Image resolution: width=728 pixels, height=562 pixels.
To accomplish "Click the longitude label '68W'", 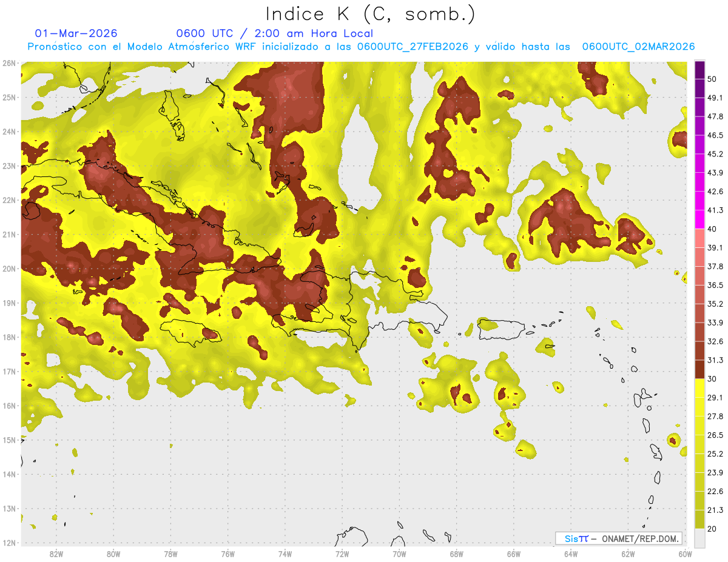I will [x=456, y=554].
